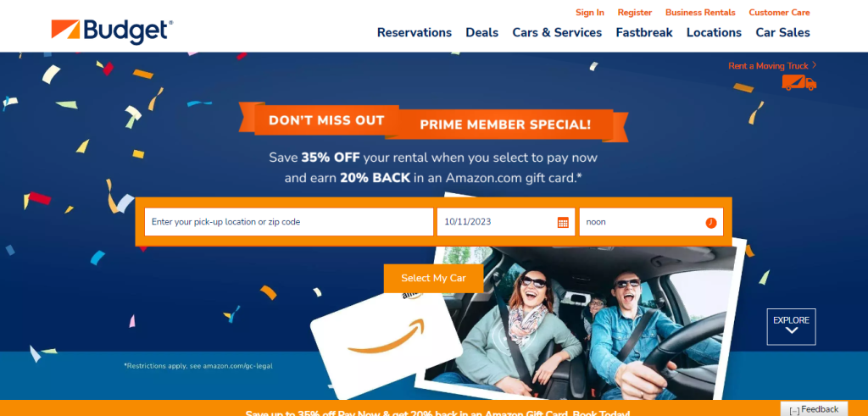Image resolution: width=868 pixels, height=416 pixels.
Task: Click the Register link
Action: pos(634,12)
